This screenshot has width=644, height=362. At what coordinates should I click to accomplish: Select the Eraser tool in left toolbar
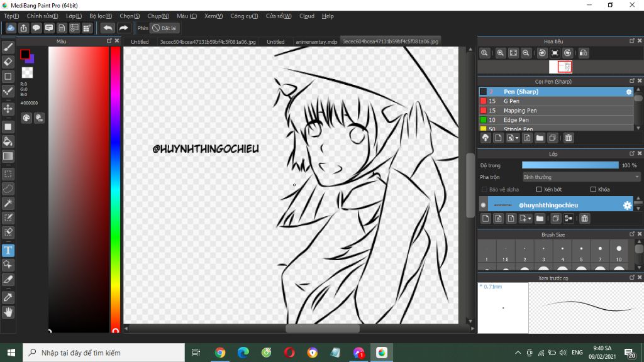coord(8,62)
